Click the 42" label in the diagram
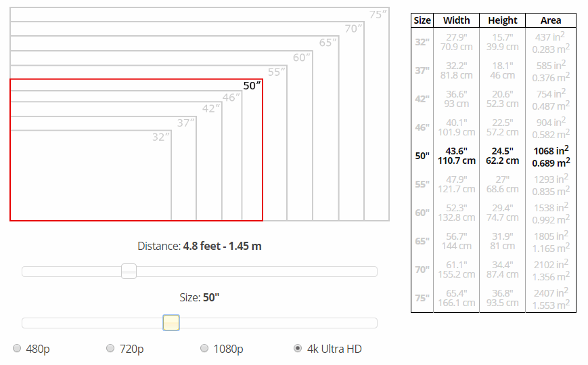Screen dimensions: 588x365 pos(211,109)
